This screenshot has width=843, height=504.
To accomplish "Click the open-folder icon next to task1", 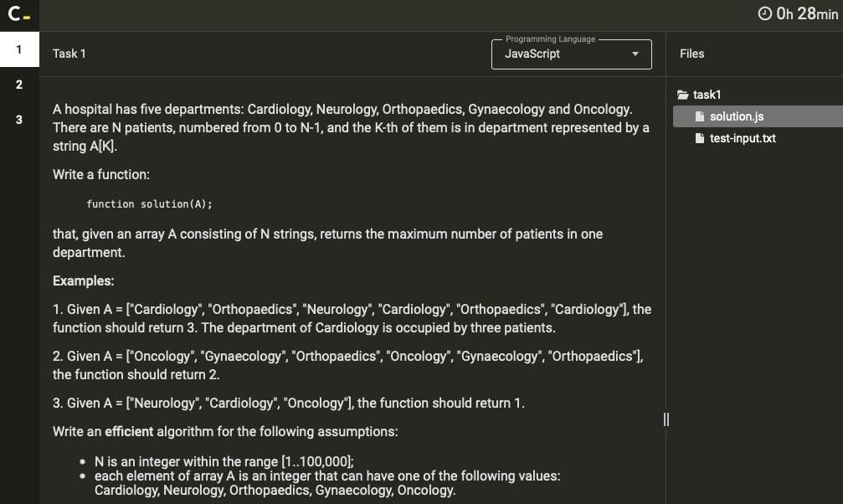I will tap(684, 95).
